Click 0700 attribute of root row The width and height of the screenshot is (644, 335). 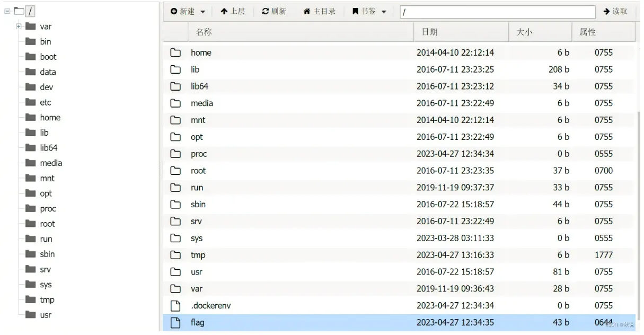(604, 171)
